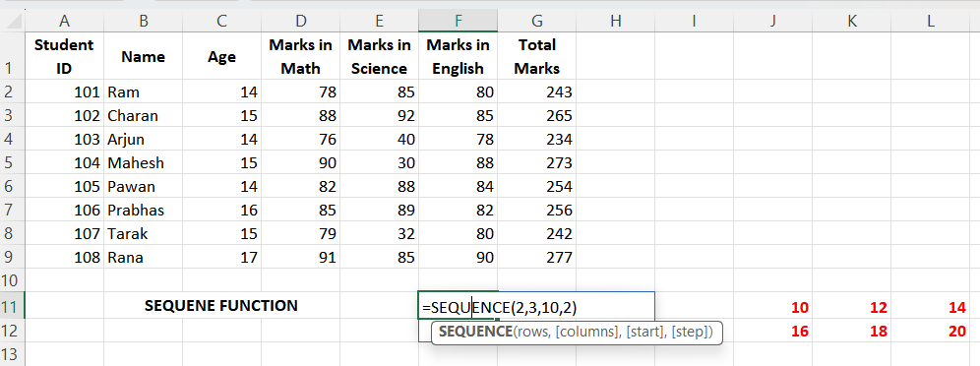The height and width of the screenshot is (366, 980).
Task: Select column A header
Action: 64,21
